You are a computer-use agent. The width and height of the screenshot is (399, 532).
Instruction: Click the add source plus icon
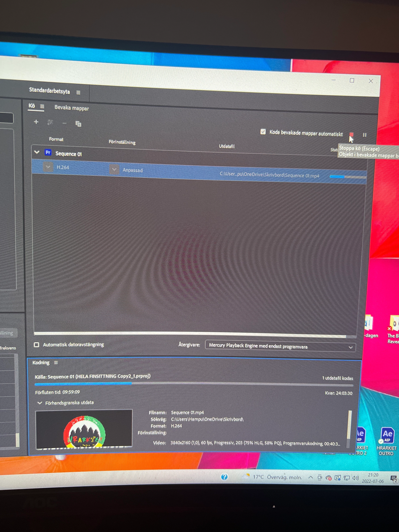[x=36, y=122]
